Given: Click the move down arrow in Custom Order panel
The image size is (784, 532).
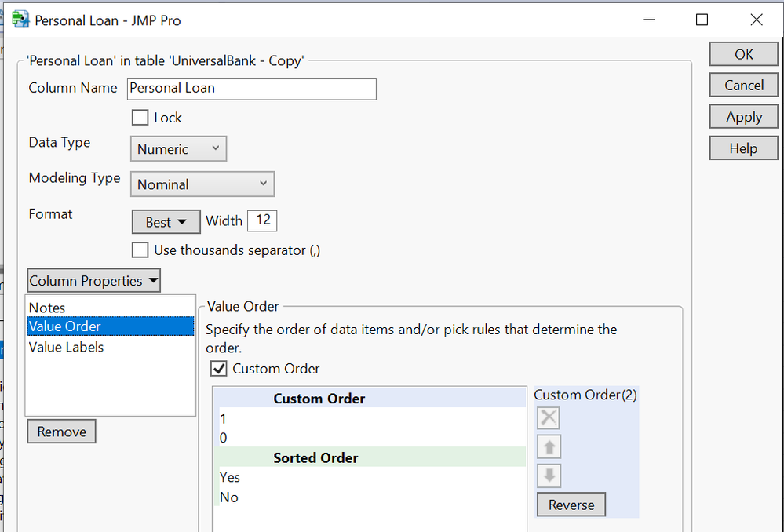Looking at the screenshot, I should tap(548, 475).
